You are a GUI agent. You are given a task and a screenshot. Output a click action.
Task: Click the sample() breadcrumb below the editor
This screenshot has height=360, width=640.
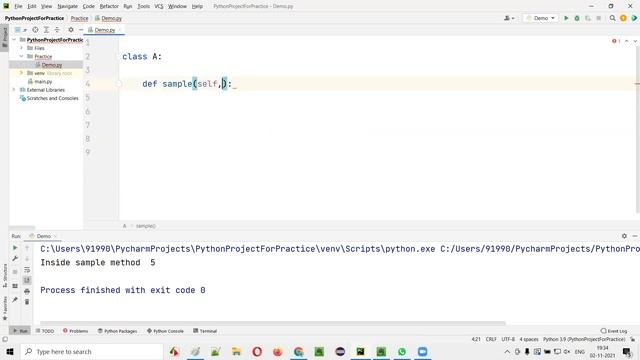[x=146, y=226]
